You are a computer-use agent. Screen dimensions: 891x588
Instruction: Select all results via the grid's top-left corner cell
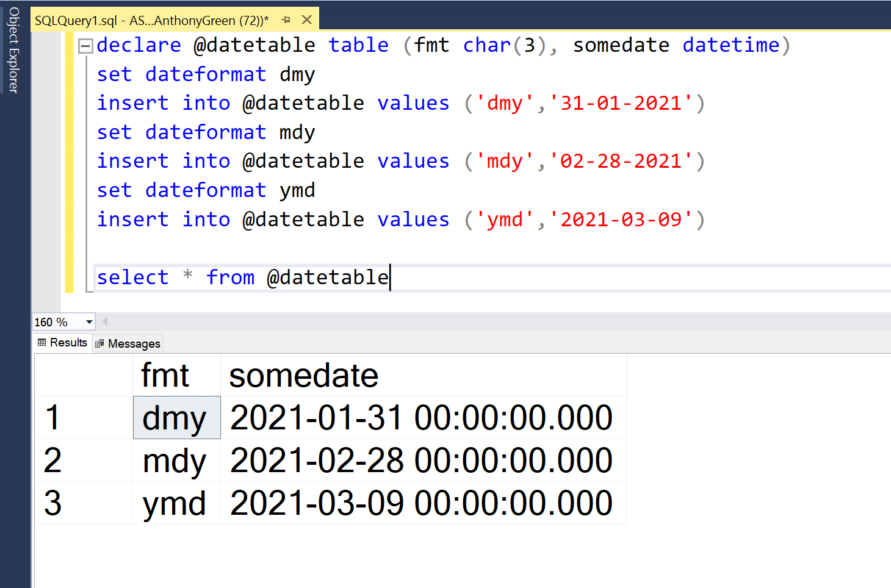click(x=84, y=375)
